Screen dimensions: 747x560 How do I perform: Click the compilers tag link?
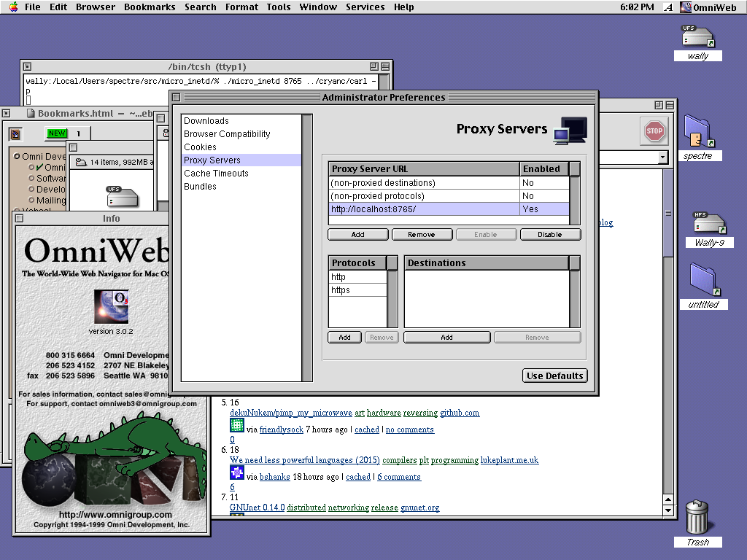(399, 460)
